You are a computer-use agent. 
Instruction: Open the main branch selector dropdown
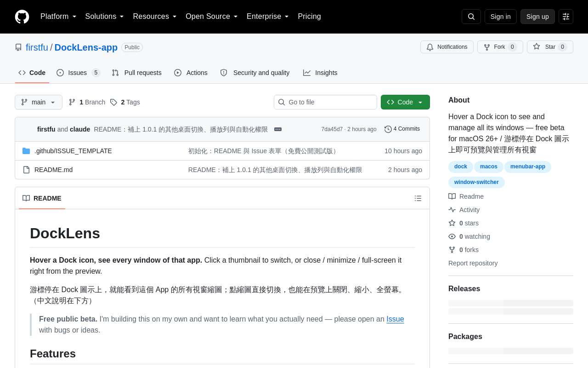click(39, 102)
